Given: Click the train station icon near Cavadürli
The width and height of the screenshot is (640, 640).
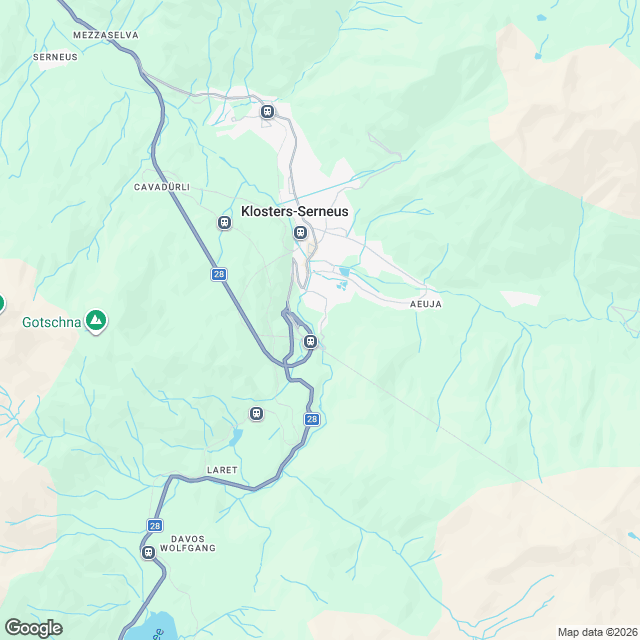Looking at the screenshot, I should coord(224,223).
